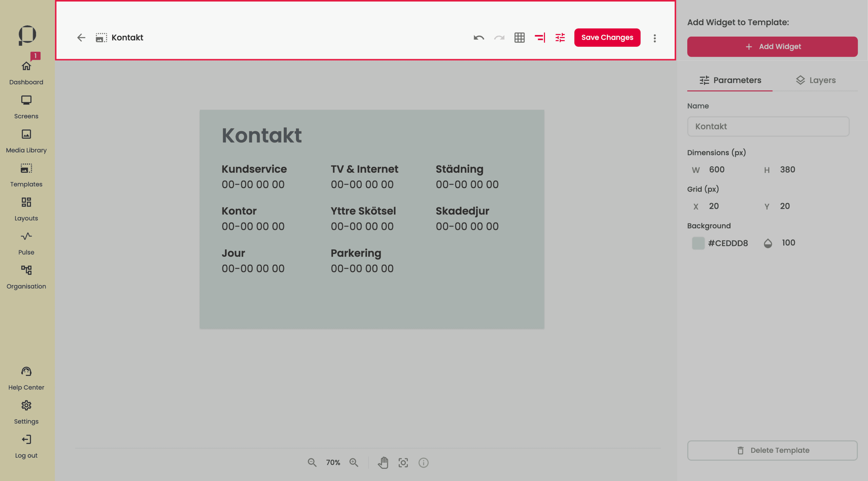Click the Name input field containing Kontakt

tap(768, 127)
